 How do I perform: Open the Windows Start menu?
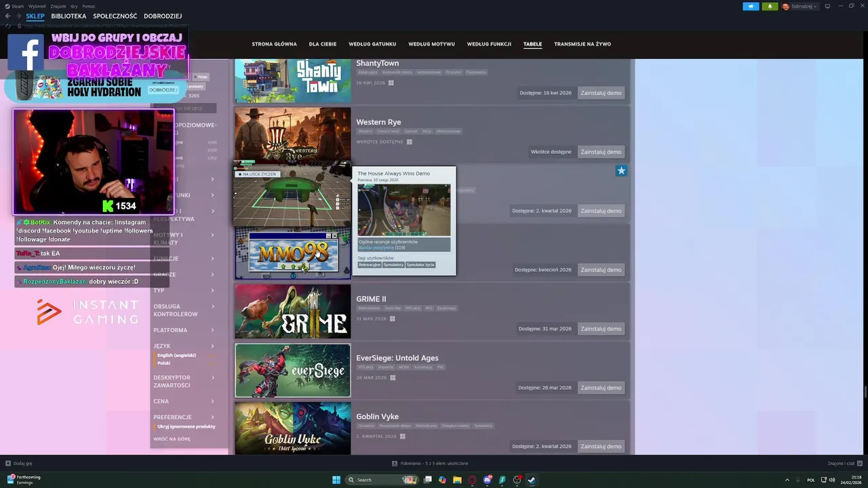tap(336, 480)
